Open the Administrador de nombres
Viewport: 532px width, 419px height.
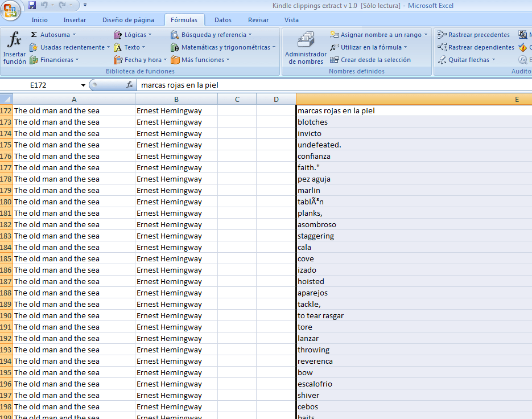306,48
